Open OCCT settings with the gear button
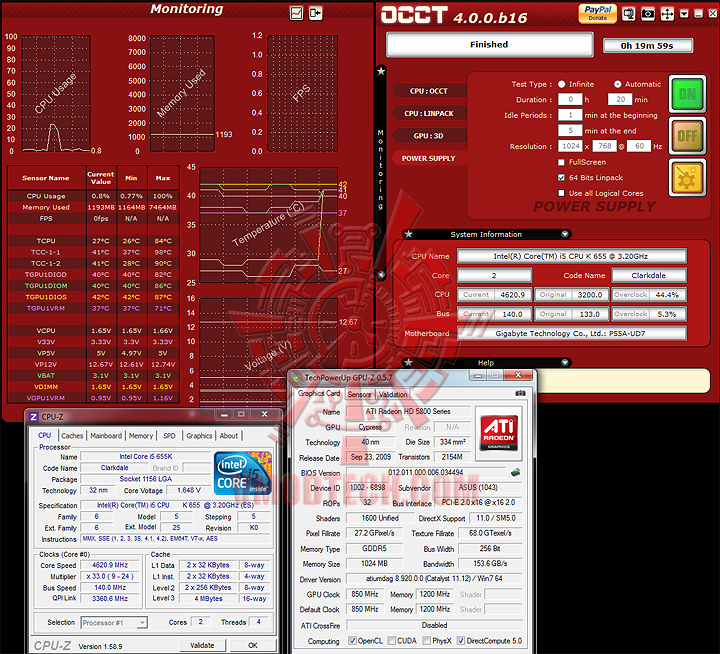720x654 pixels. (x=687, y=178)
